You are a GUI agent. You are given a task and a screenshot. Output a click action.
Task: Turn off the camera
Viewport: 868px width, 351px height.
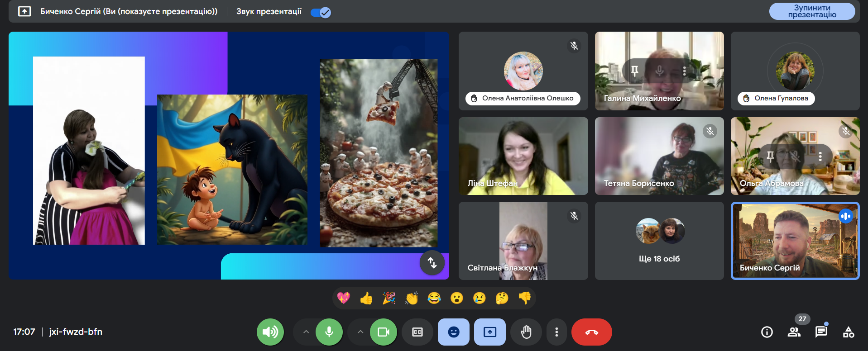click(384, 332)
